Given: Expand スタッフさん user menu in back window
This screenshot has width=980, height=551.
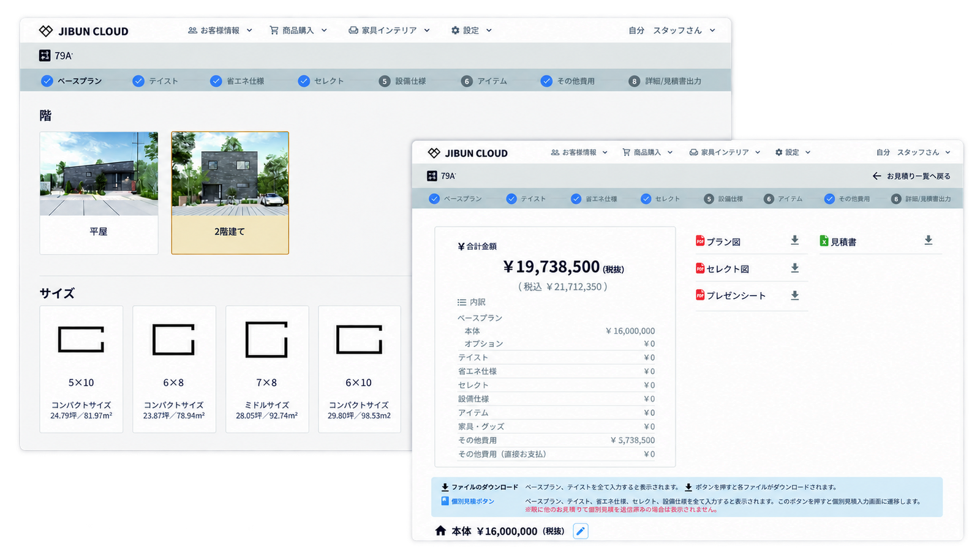Looking at the screenshot, I should pyautogui.click(x=684, y=31).
